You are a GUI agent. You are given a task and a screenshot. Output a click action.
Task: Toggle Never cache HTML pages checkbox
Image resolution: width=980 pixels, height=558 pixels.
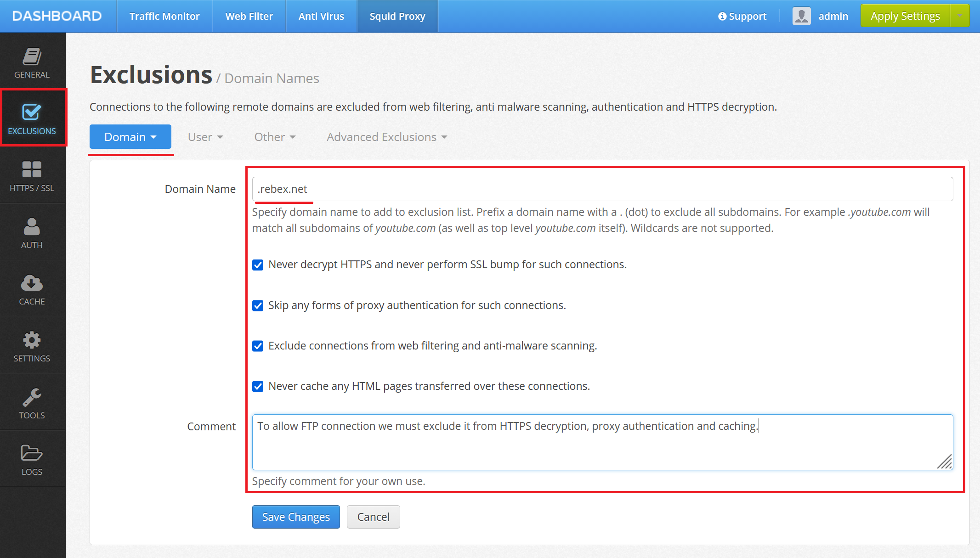tap(258, 386)
